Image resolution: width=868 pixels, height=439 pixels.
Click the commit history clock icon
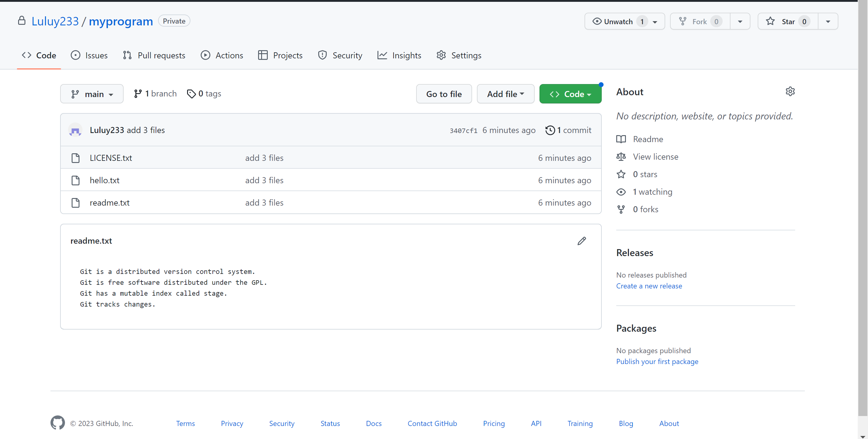pos(550,130)
